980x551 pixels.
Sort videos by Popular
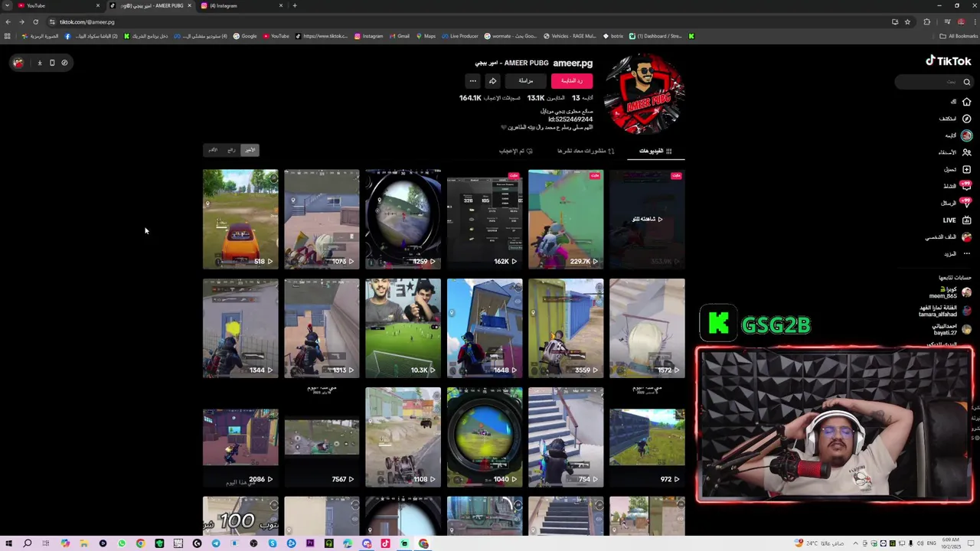tap(231, 150)
